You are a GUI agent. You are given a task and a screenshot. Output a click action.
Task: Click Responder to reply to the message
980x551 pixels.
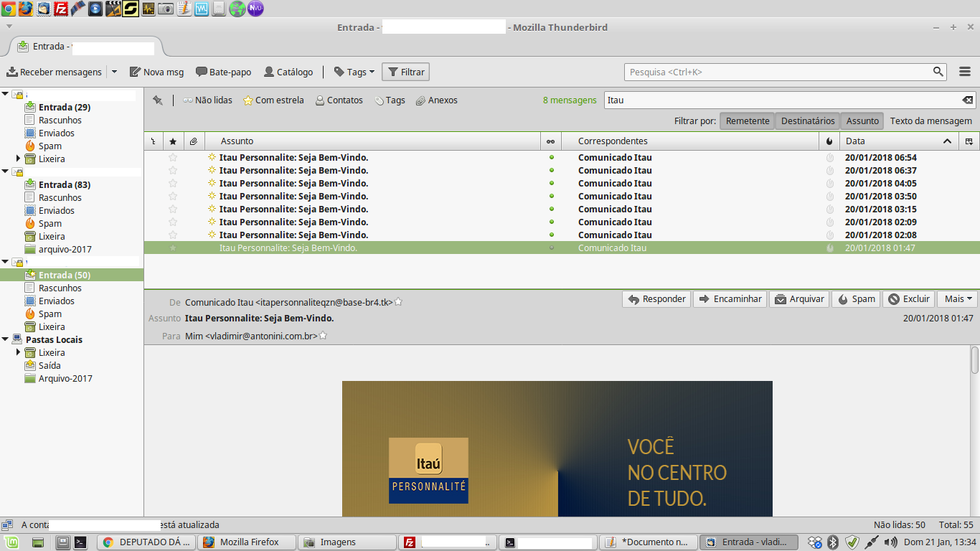coord(656,298)
